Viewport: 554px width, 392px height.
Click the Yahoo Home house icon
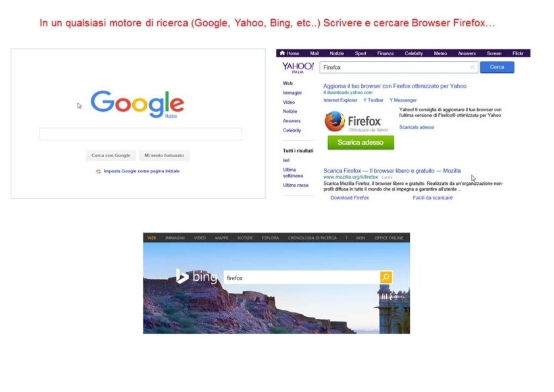click(282, 53)
